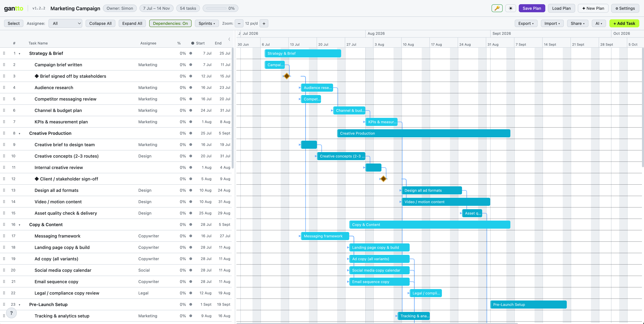Image resolution: width=644 pixels, height=324 pixels.
Task: Click the 54 tasks pill
Action: (188, 8)
